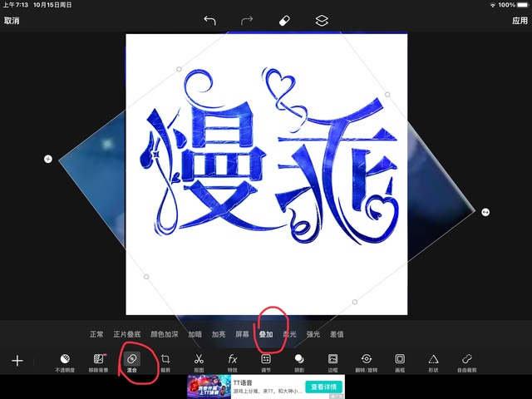Click the plus add icon at bottom left

17,361
